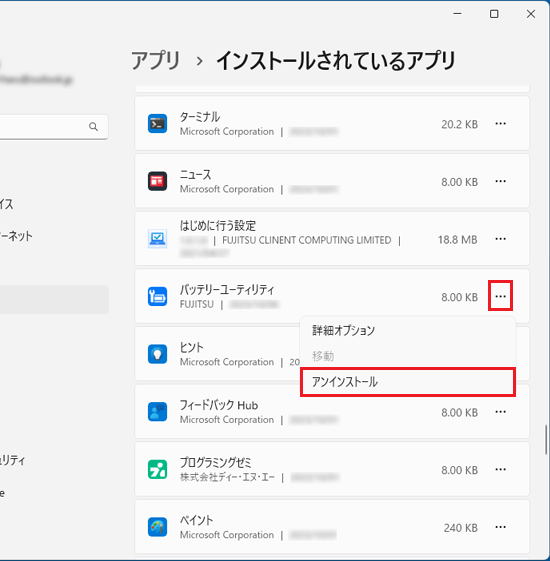This screenshot has height=561, width=550.
Task: Minimize the settings window
Action: pos(457,14)
